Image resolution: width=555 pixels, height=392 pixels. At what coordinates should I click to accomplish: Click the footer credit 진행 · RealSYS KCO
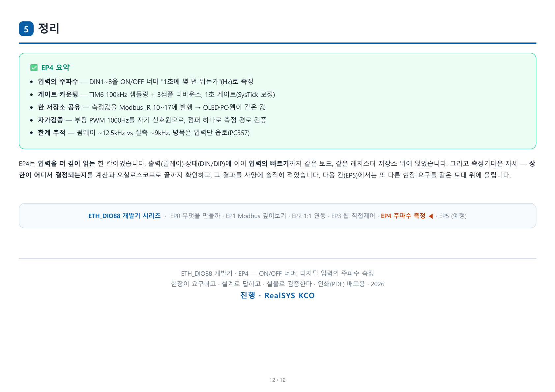click(x=277, y=295)
